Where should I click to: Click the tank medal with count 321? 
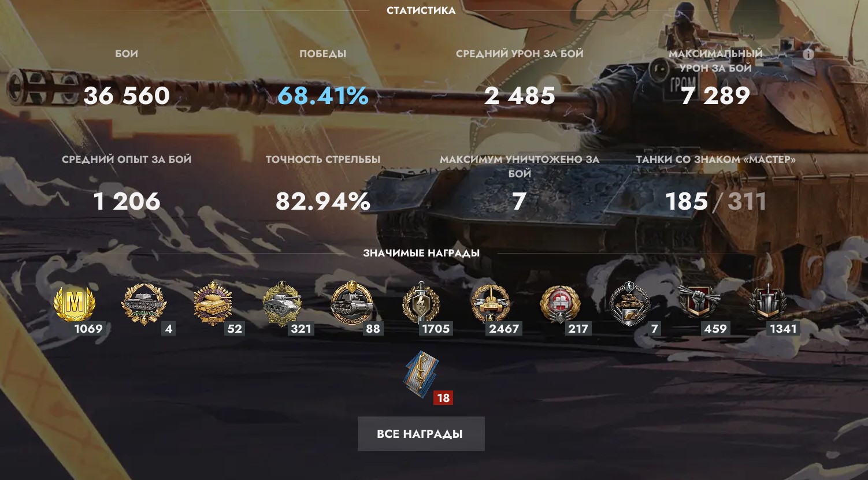pos(283,303)
